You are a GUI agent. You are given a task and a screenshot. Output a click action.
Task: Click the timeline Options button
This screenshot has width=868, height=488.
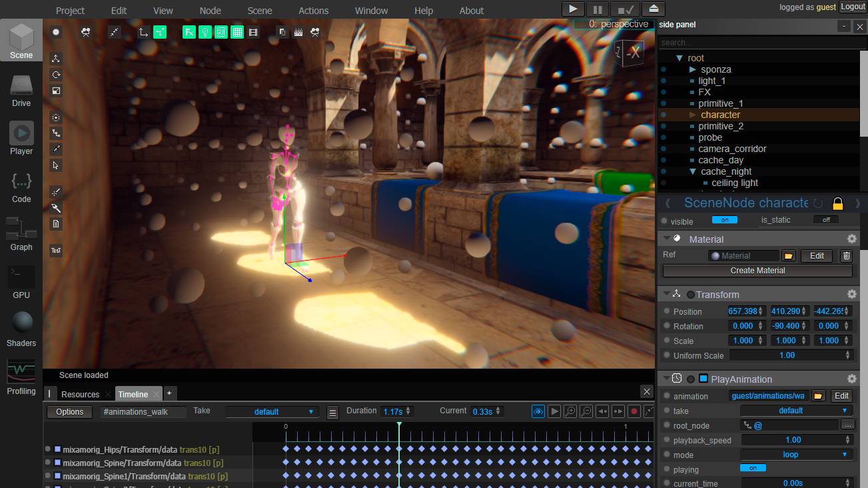69,412
